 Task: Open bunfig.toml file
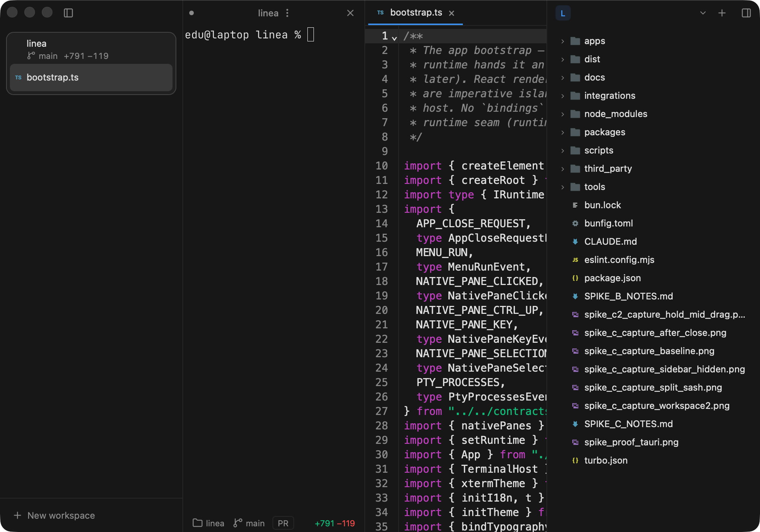tap(654, 223)
